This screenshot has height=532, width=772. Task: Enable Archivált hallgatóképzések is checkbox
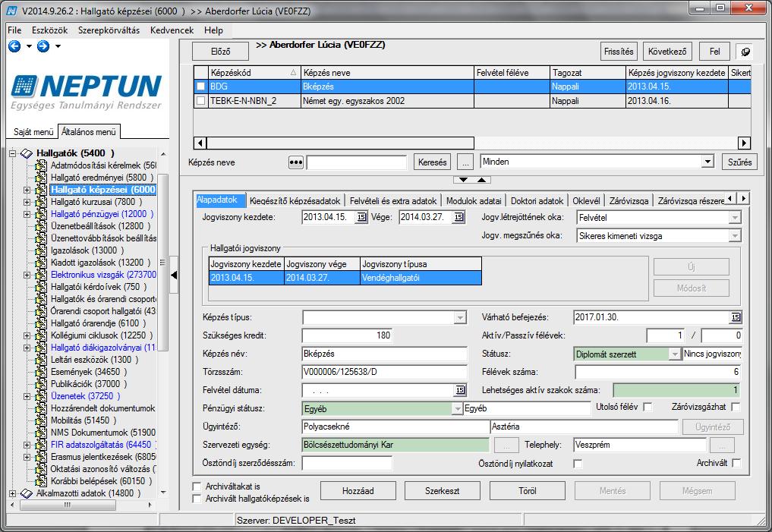(x=197, y=499)
